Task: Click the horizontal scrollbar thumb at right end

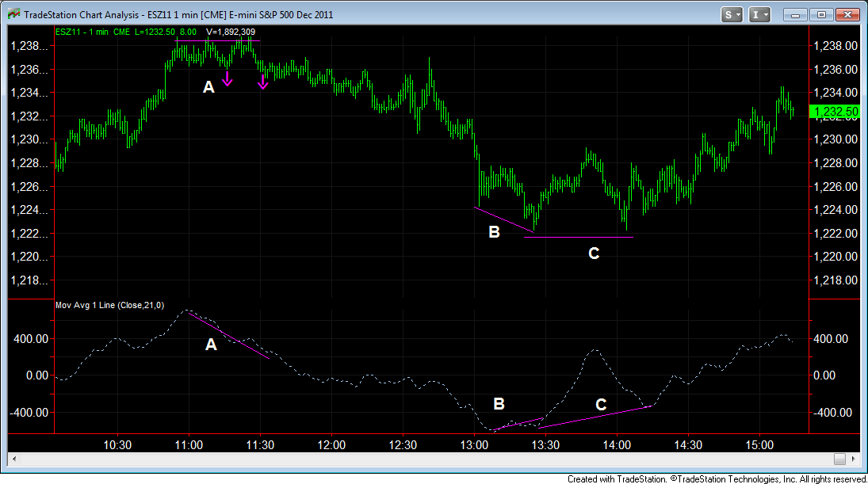Action: [x=839, y=459]
